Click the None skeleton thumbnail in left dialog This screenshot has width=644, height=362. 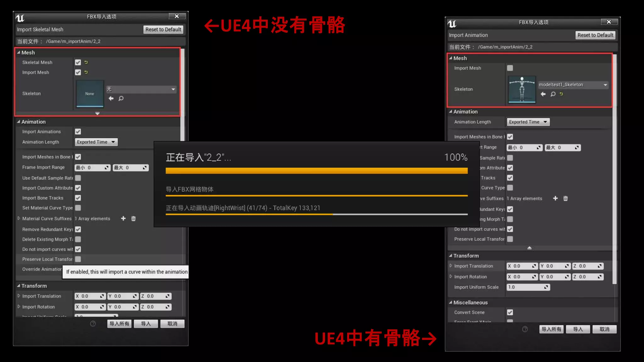[x=90, y=94]
